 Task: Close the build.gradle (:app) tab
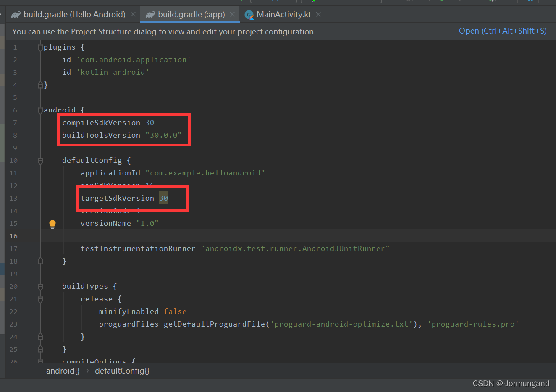click(x=232, y=14)
